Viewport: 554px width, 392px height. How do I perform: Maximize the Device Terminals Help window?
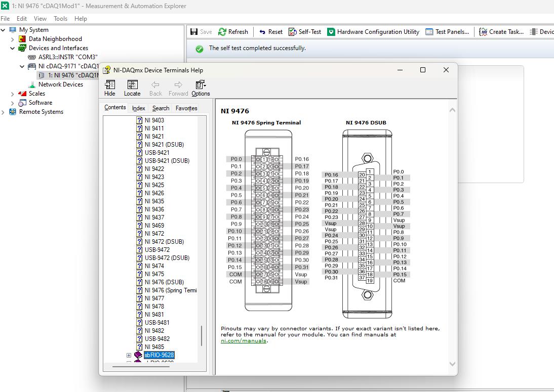tap(422, 70)
